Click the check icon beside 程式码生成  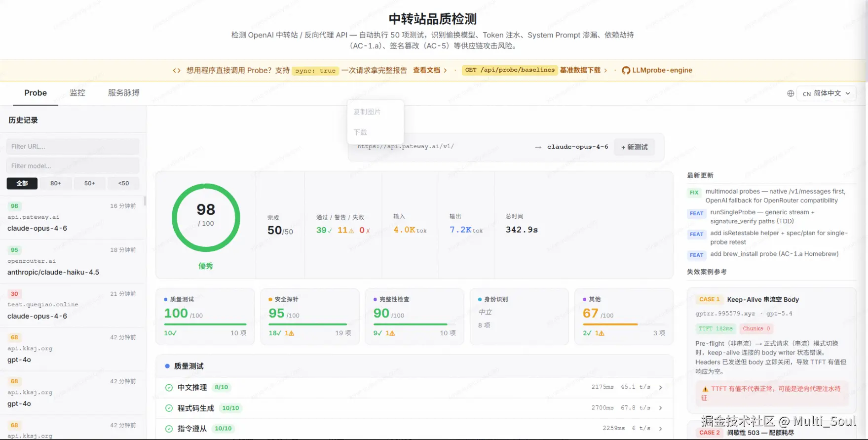(169, 408)
